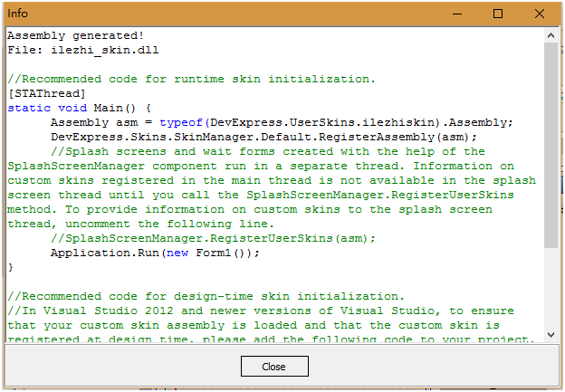565x392 pixels.
Task: Click the runtime skin initialization comment
Action: point(191,80)
